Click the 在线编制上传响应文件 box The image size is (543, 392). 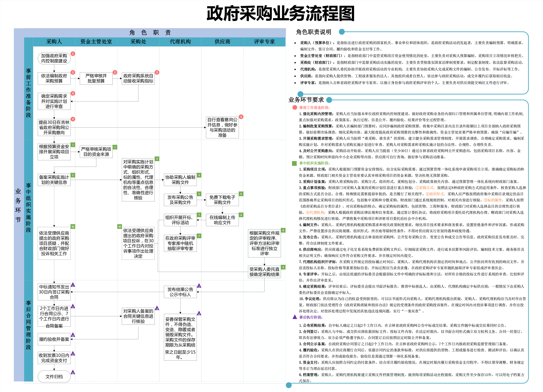pos(222,220)
